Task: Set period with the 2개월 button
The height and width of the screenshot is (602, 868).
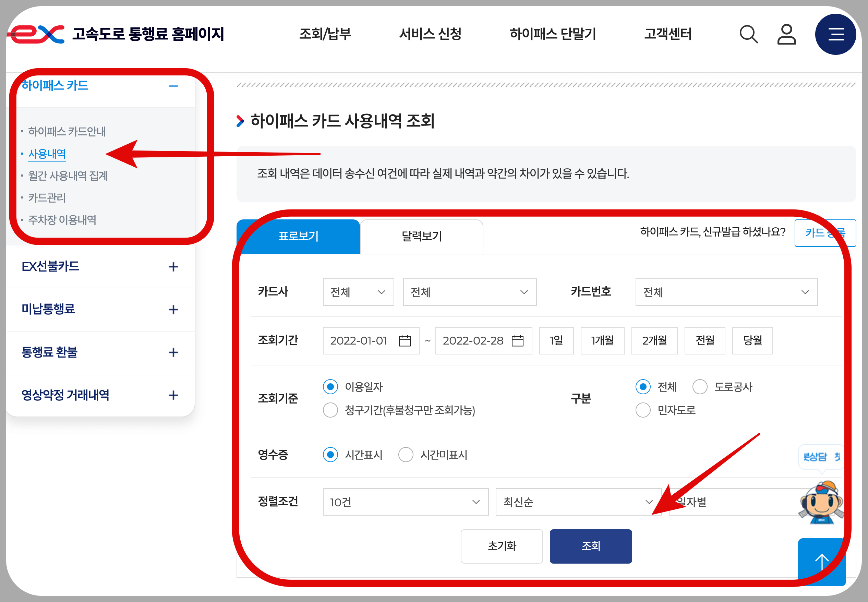Action: coord(654,341)
